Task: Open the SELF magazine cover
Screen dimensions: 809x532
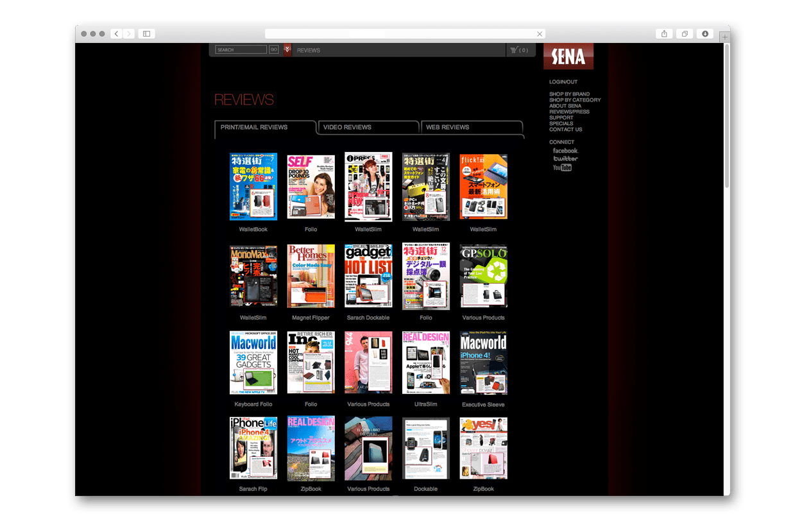Action: click(x=311, y=187)
